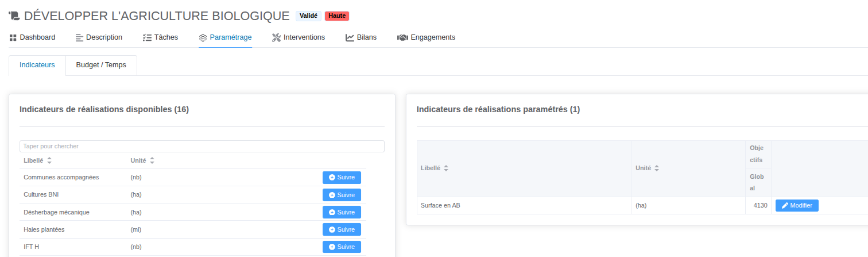Image resolution: width=868 pixels, height=257 pixels.
Task: Click the plus icon on Désherbage mécanique Suivre
Action: [x=332, y=212]
